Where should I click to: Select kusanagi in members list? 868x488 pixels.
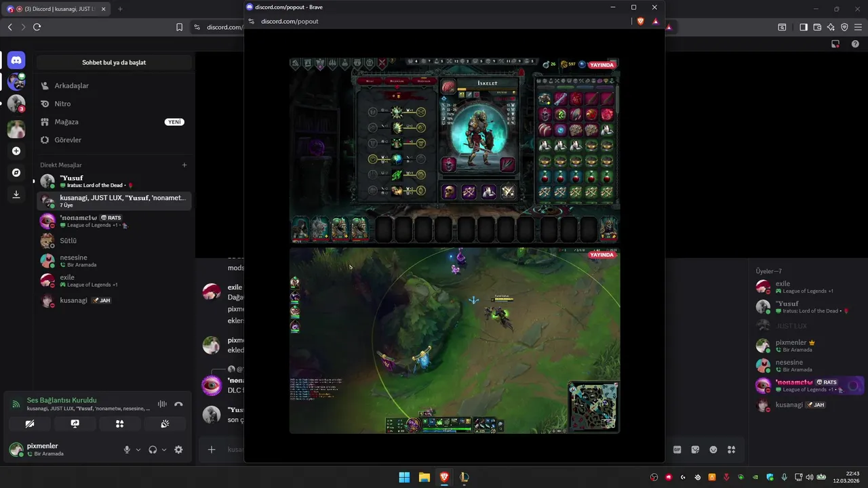click(x=809, y=405)
